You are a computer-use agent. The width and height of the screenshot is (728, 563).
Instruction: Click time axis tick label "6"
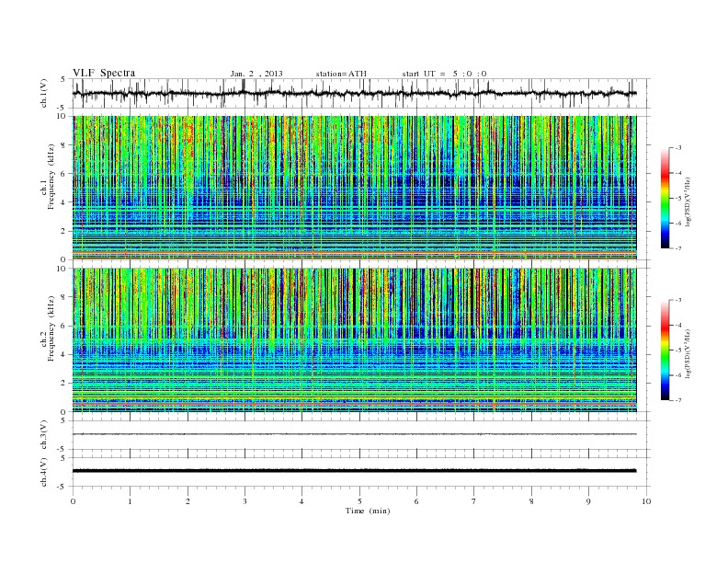pyautogui.click(x=416, y=501)
